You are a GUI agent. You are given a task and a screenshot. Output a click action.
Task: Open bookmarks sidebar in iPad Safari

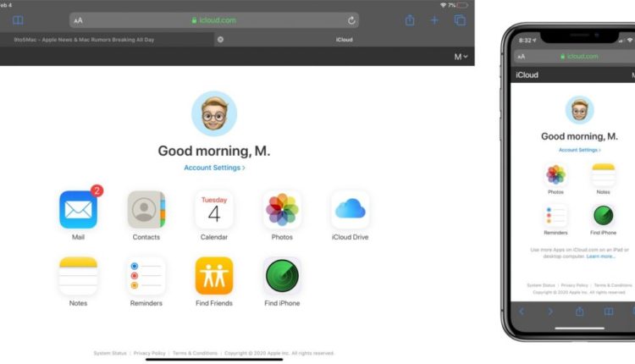(18, 19)
